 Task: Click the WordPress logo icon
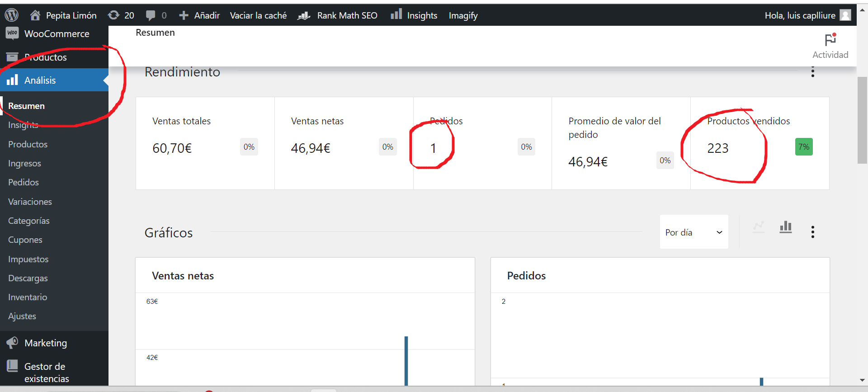click(x=11, y=15)
